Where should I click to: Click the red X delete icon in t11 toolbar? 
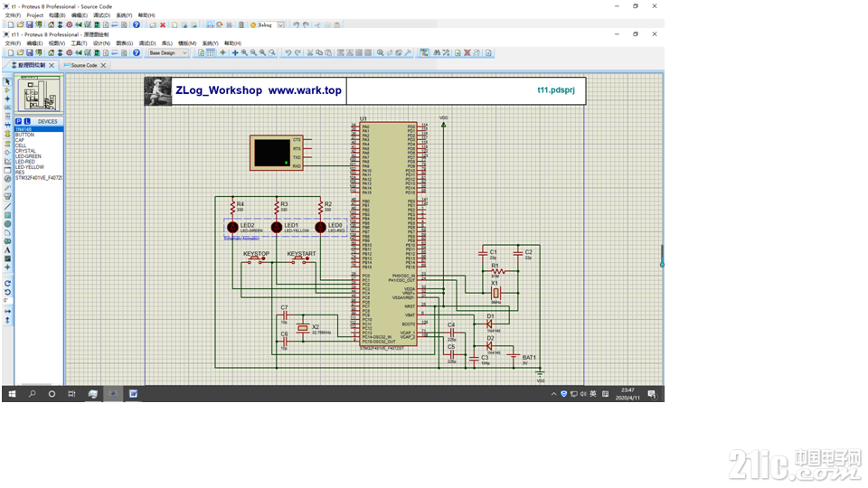[467, 52]
